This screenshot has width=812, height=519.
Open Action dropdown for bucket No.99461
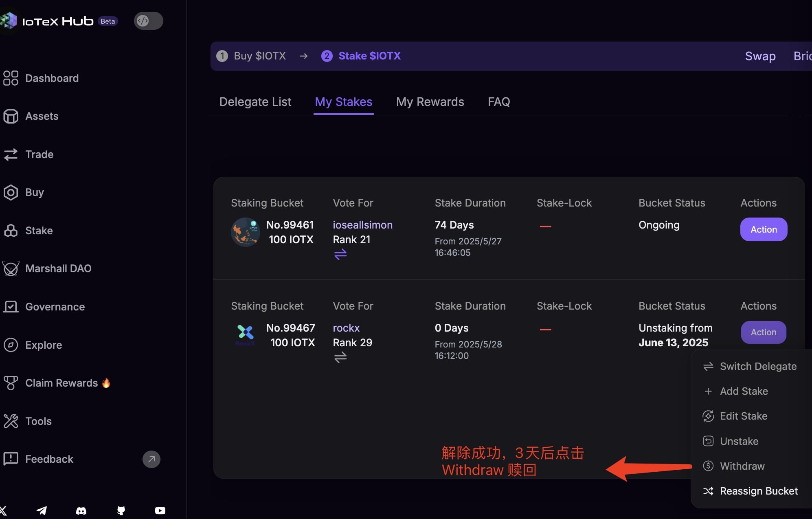click(x=764, y=229)
